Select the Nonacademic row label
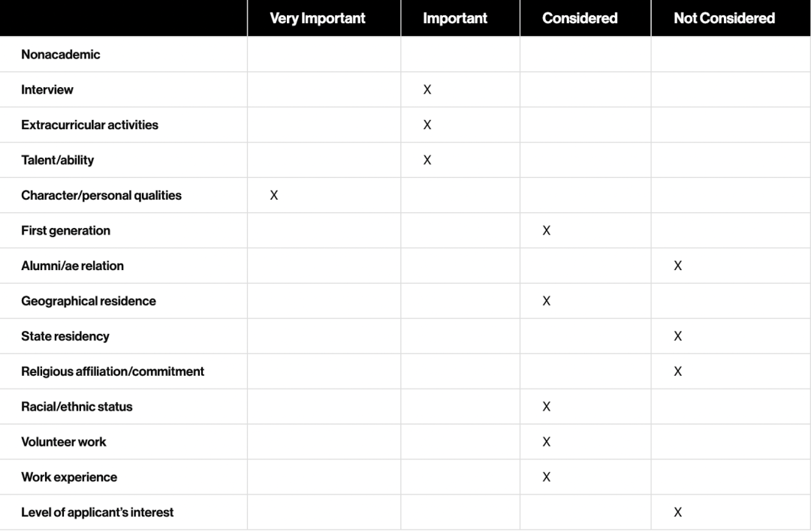This screenshot has height=532, width=811. [61, 54]
